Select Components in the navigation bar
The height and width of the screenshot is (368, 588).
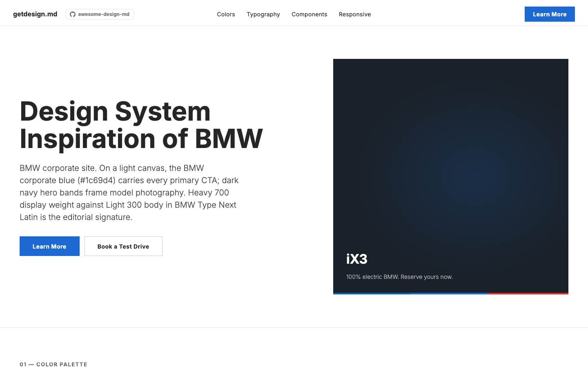[x=309, y=14]
